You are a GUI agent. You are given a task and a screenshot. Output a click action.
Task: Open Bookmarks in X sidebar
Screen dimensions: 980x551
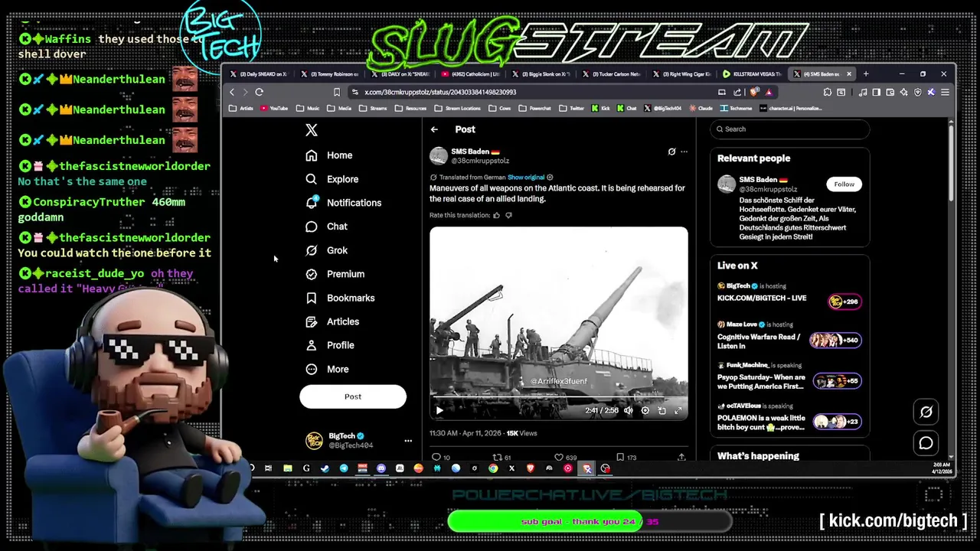point(340,298)
